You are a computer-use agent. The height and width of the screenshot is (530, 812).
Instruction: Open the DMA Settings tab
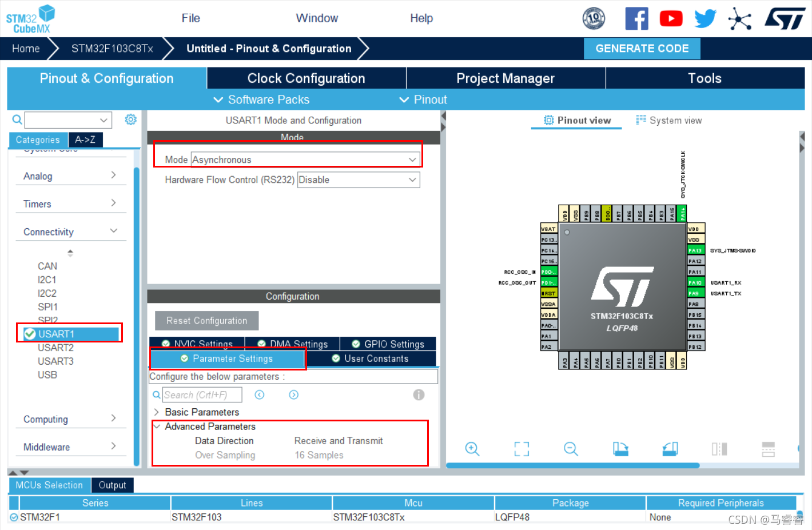[292, 344]
